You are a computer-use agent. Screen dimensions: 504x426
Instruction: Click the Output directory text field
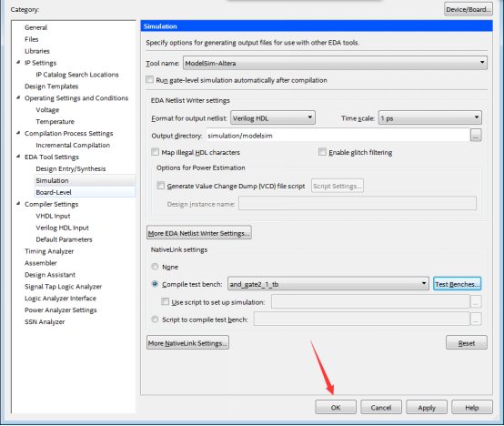point(338,136)
